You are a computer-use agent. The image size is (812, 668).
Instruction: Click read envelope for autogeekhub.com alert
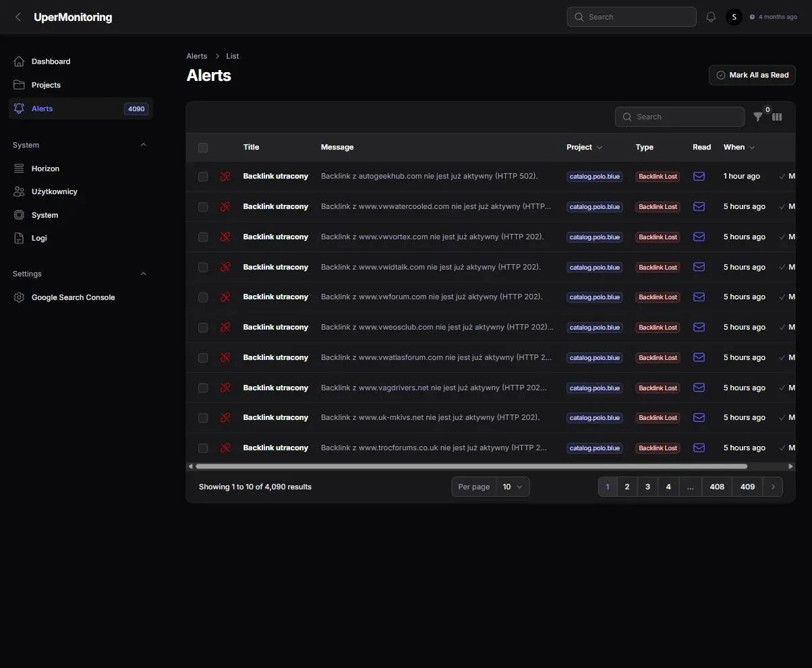tap(699, 176)
